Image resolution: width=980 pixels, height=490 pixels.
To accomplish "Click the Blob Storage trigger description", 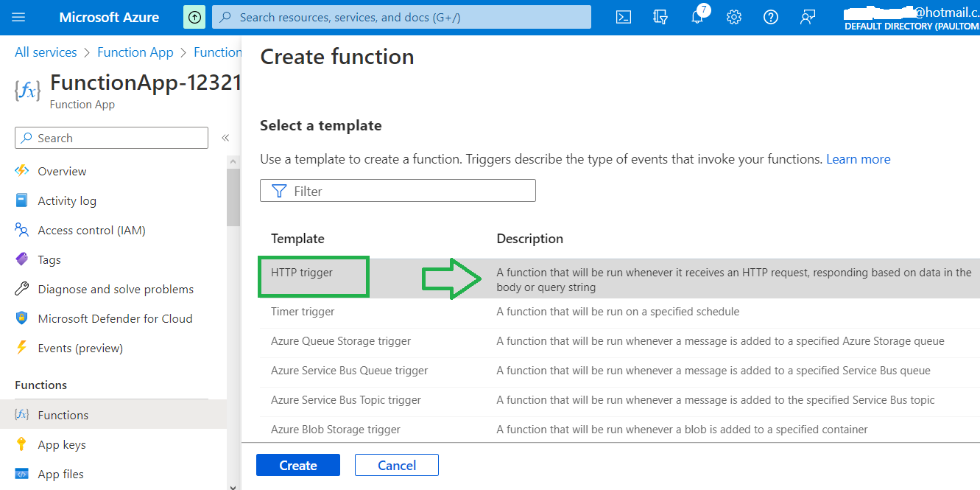I will coord(683,430).
